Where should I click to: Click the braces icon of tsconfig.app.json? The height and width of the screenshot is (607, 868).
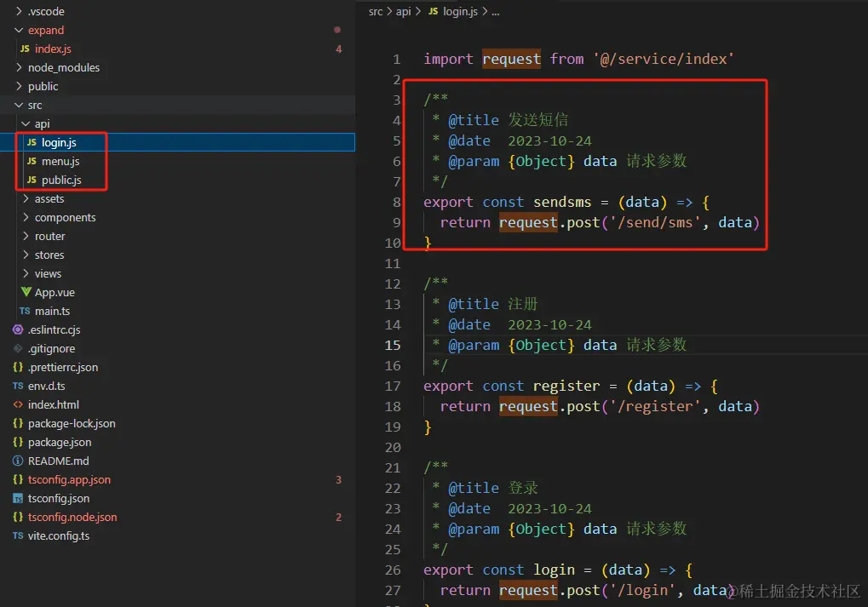coord(18,479)
